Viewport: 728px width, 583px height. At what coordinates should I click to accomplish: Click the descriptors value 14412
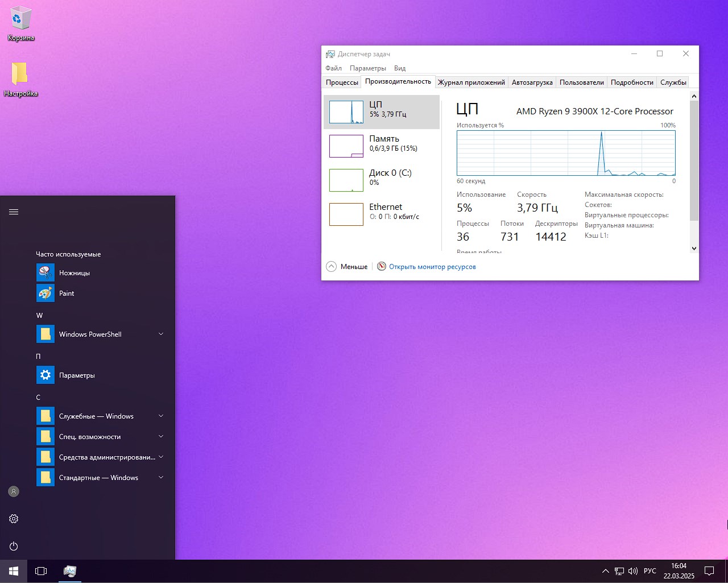pyautogui.click(x=551, y=237)
